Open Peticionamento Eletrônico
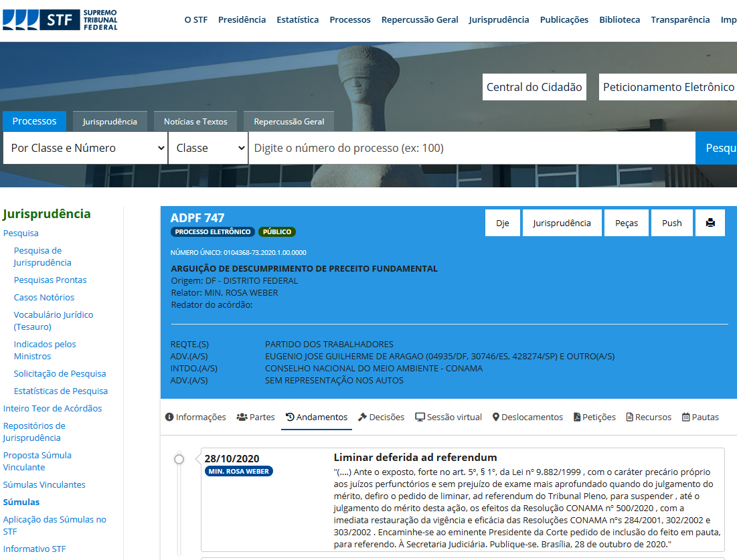This screenshot has width=737, height=560. point(668,87)
